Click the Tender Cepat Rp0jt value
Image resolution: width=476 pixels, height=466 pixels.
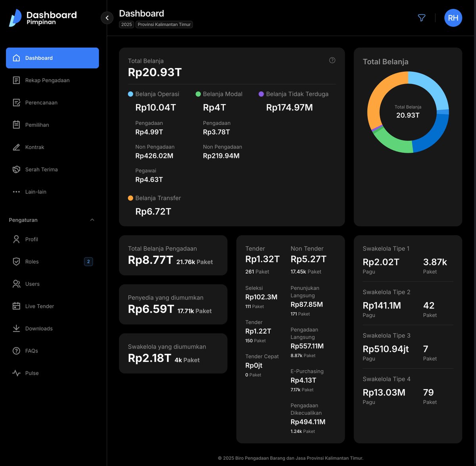click(x=254, y=365)
